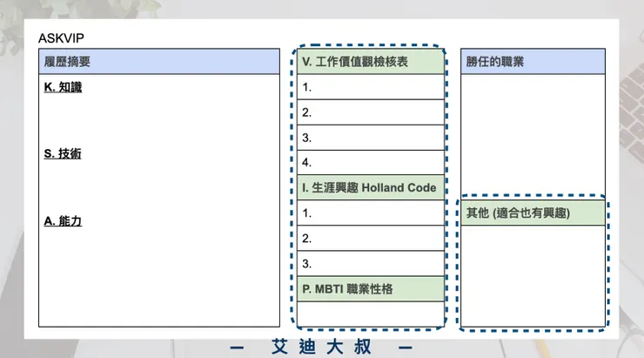Select the 履歷摘要 header cell
This screenshot has height=358, width=644.
(159, 62)
